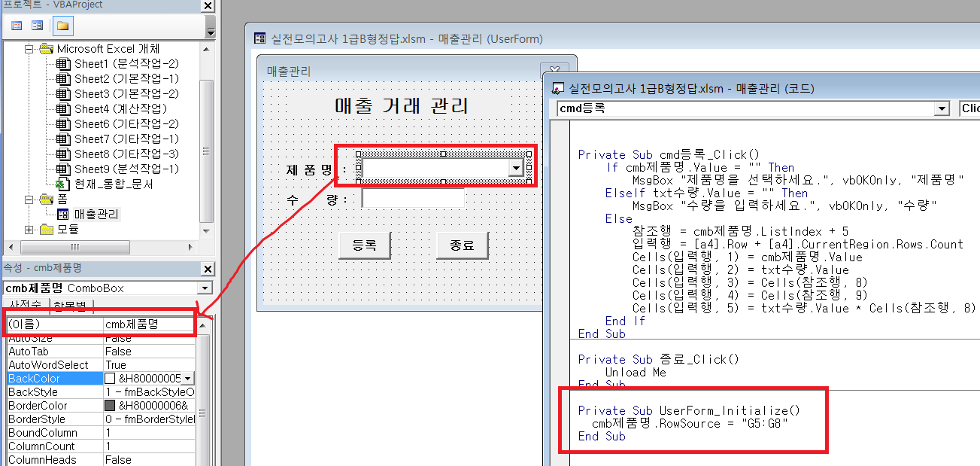Click the 등록 button on the form
This screenshot has width=980, height=466.
[365, 245]
